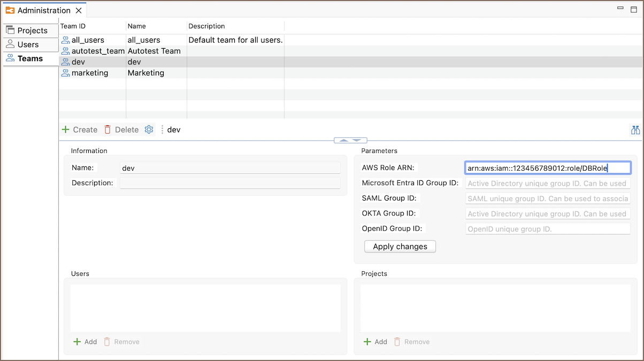Select the all_users team row
This screenshot has height=361, width=644.
(x=88, y=40)
